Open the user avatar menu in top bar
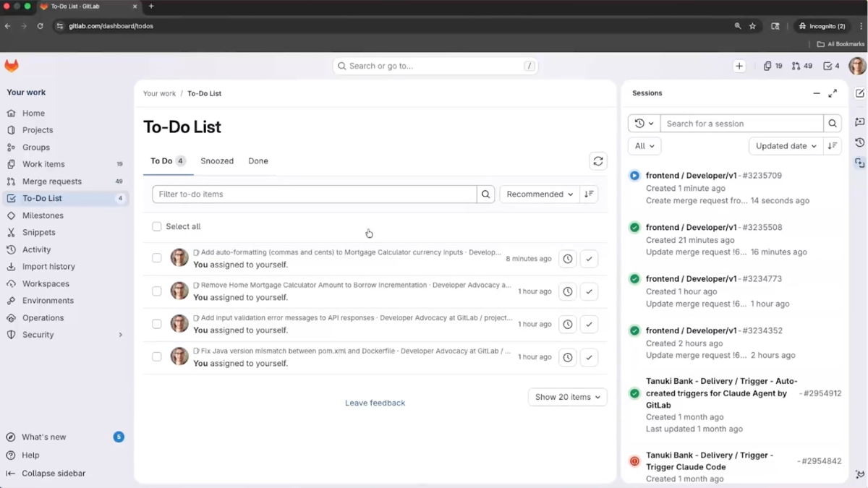This screenshot has width=868, height=488. pos(857,66)
